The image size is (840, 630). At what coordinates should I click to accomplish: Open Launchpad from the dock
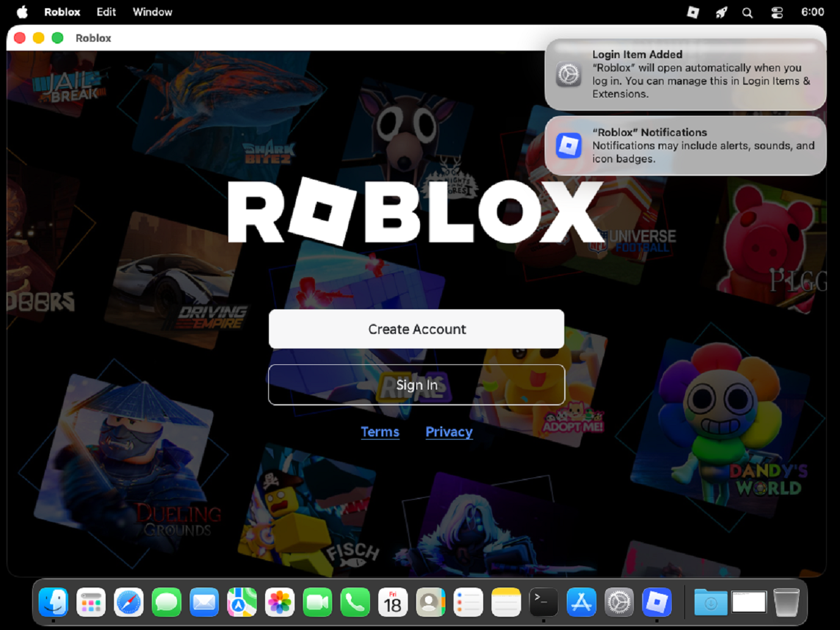tap(91, 602)
